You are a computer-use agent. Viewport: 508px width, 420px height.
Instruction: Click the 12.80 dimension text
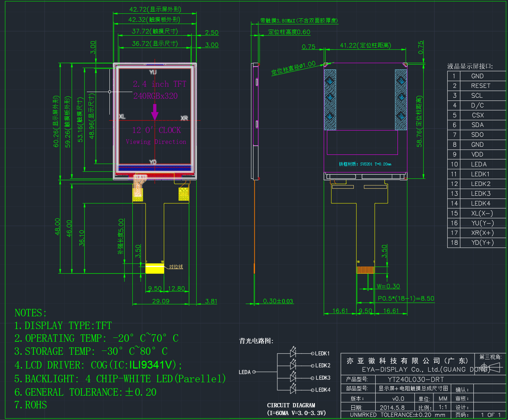click(176, 288)
